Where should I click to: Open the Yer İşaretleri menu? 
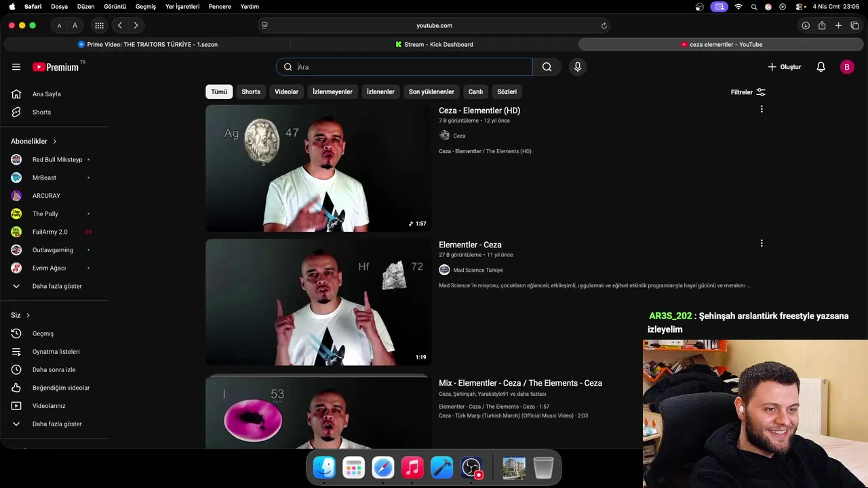pyautogui.click(x=182, y=7)
